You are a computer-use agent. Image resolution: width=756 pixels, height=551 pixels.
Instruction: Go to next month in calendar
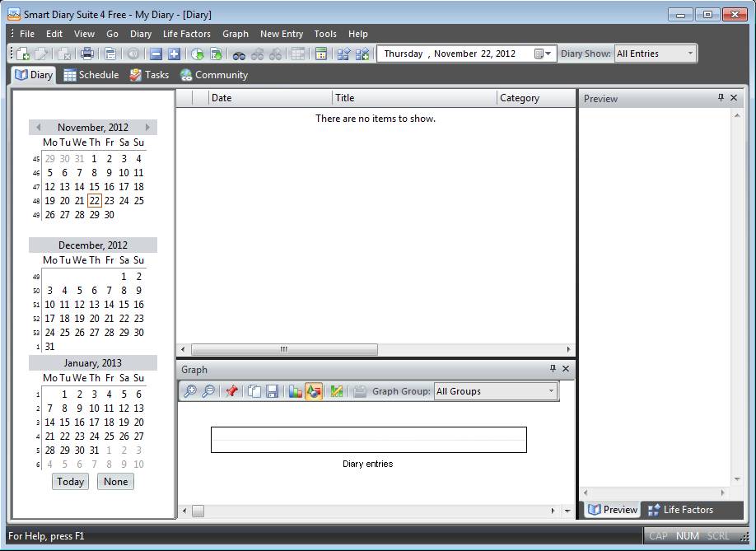point(147,128)
